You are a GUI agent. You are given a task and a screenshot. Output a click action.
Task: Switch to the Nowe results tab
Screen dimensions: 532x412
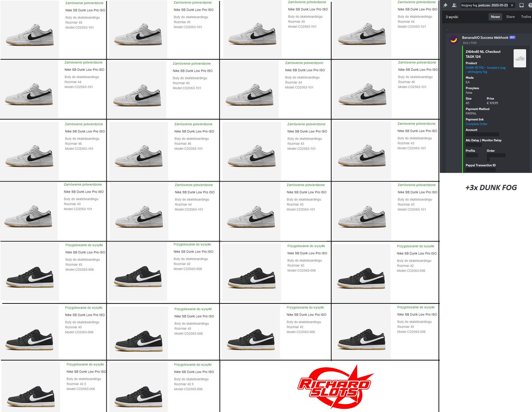[x=495, y=17]
